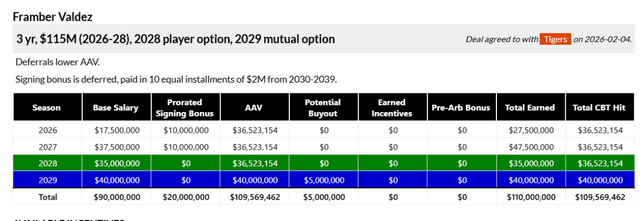
Task: Click the Earned Incentives column header
Action: point(393,107)
